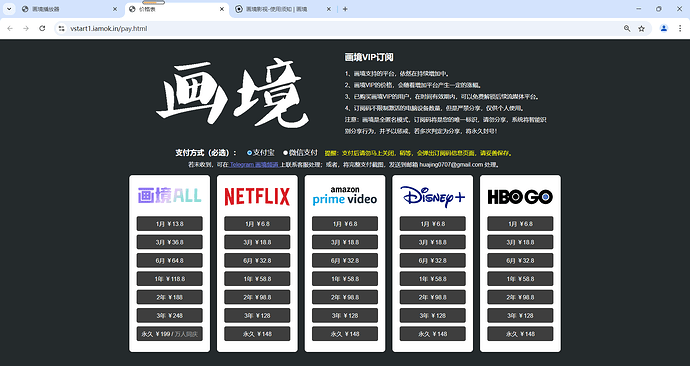The image size is (690, 366).
Task: Order HBO GO 3年 ¥128 plan
Action: (x=520, y=315)
